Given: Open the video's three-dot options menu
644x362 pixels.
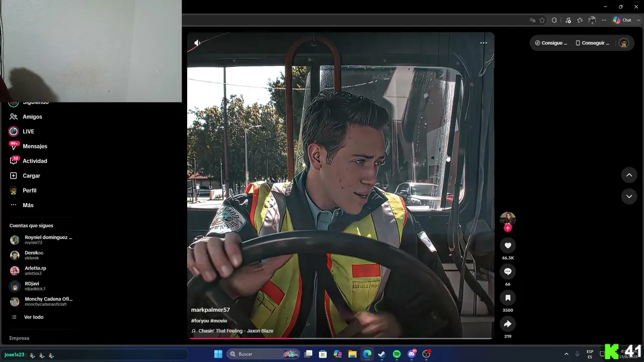Looking at the screenshot, I should point(484,43).
